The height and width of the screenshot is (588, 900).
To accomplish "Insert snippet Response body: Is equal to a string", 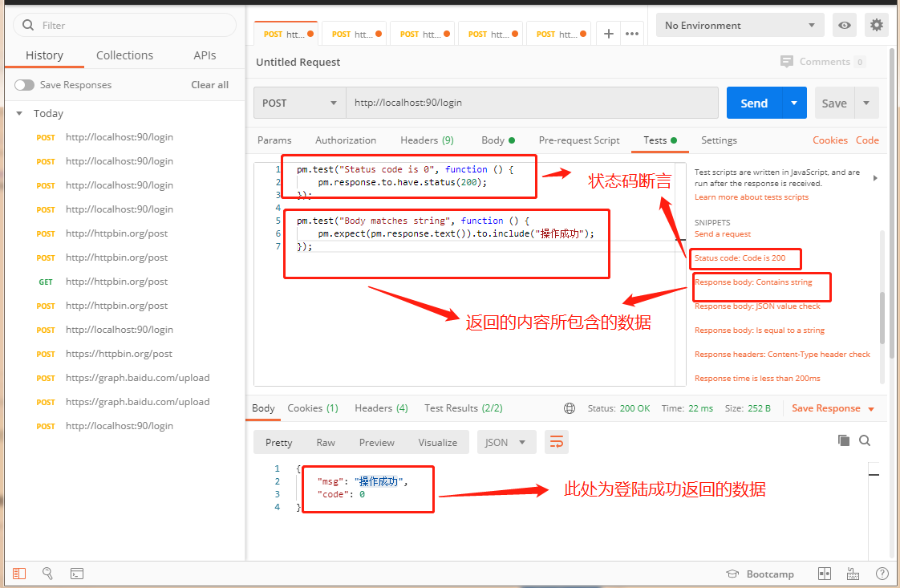I will point(760,330).
